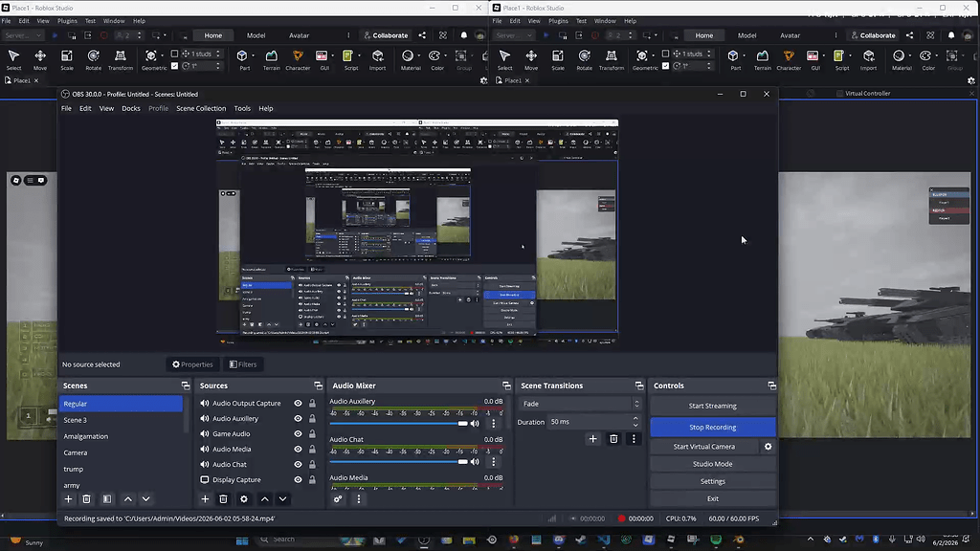Select the Scale tool in left Roblox Studio
Viewport: 980px width, 551px height.
tap(66, 60)
